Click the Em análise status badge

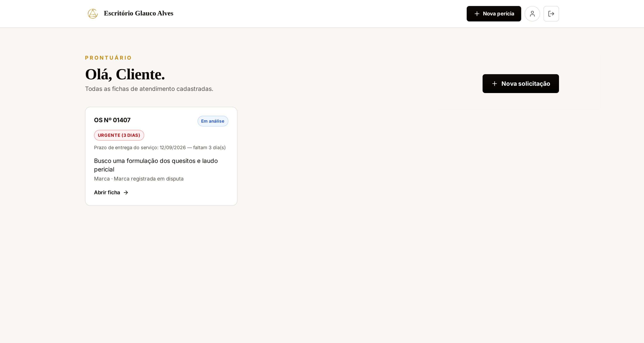click(x=213, y=121)
